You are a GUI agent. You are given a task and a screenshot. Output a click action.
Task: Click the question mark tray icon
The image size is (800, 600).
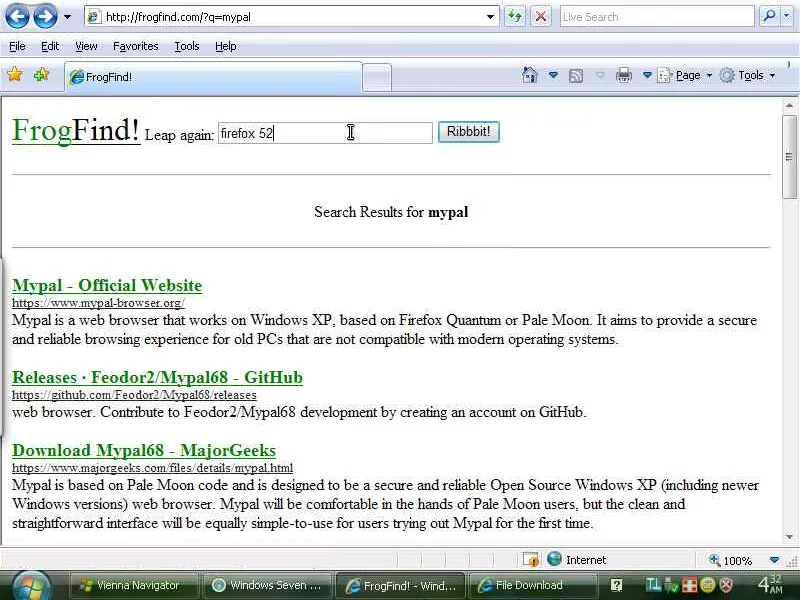point(616,585)
